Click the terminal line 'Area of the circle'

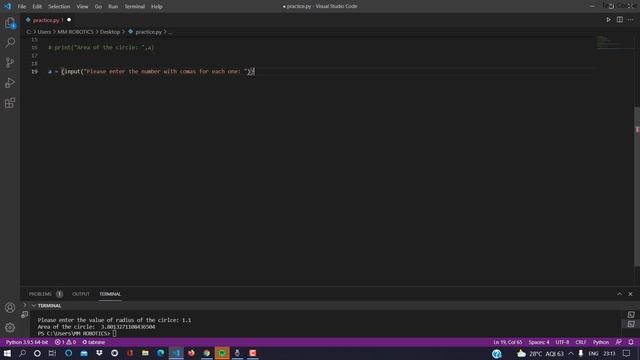point(96,327)
